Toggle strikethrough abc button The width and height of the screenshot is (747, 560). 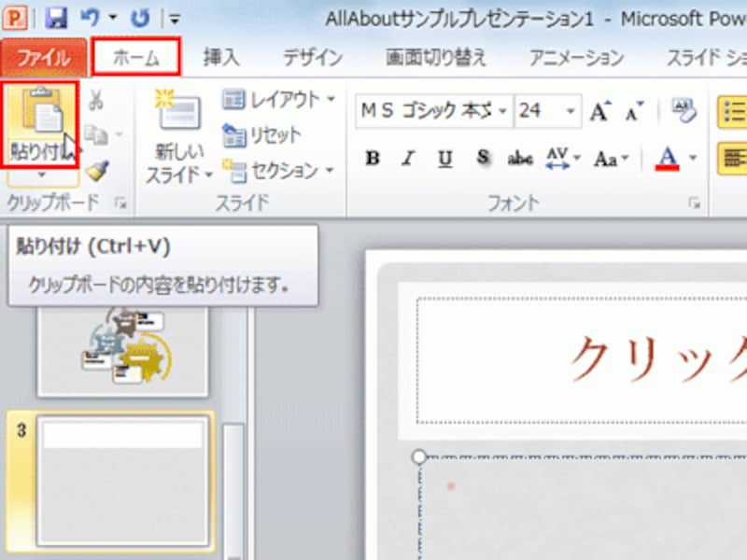click(520, 159)
